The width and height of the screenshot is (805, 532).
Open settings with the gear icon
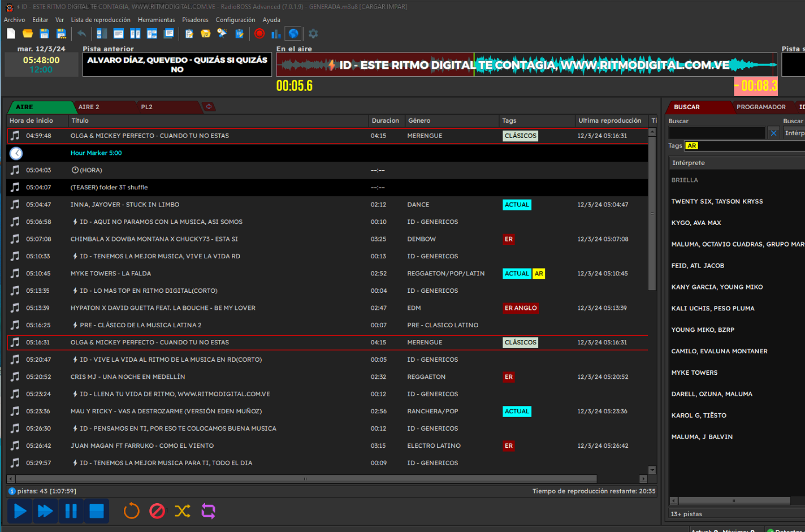tap(313, 34)
